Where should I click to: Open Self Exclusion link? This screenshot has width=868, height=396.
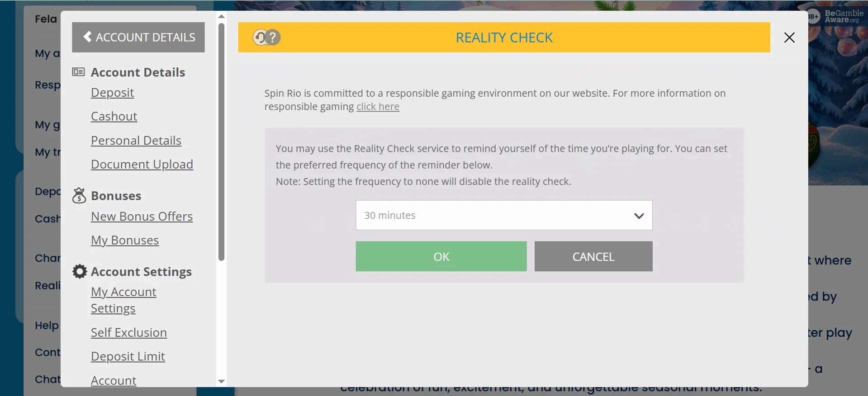tap(129, 333)
